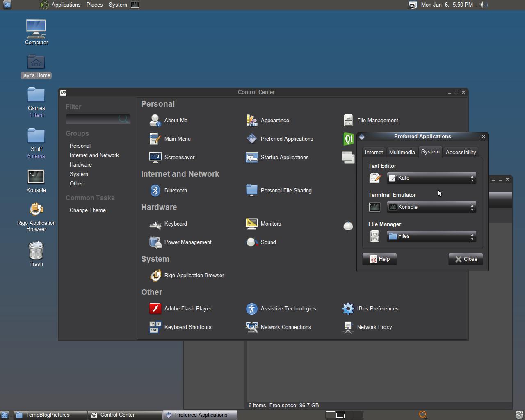Open the About Me settings icon

tap(155, 120)
